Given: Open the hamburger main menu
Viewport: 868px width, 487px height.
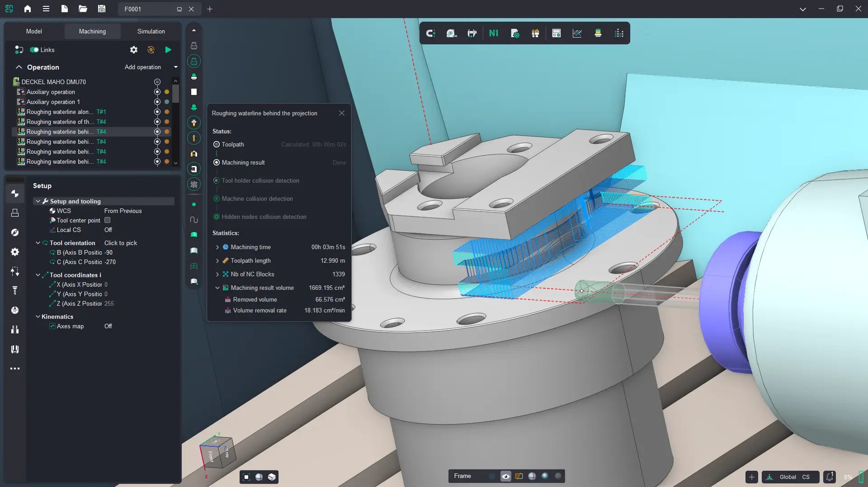Looking at the screenshot, I should (x=46, y=9).
